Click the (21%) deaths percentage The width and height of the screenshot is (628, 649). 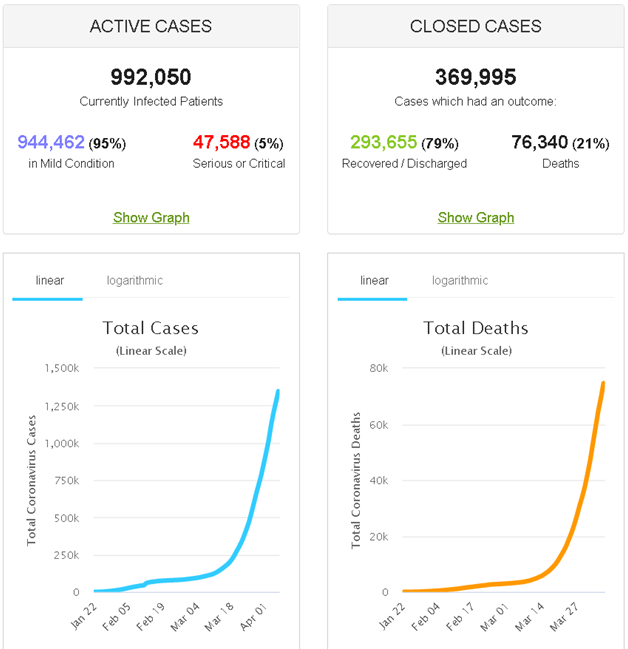pyautogui.click(x=591, y=144)
